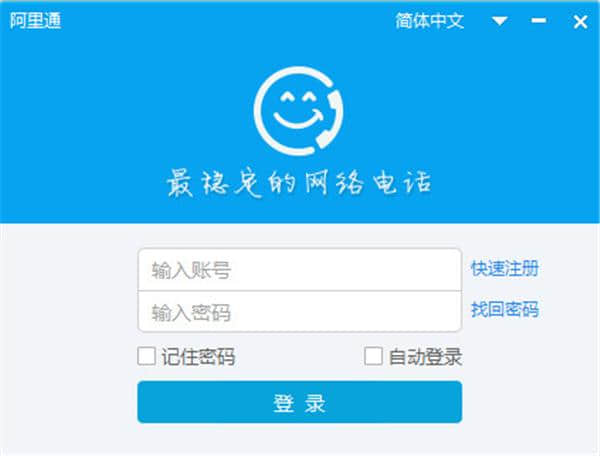Close the 阿里通 login window

tap(580, 22)
